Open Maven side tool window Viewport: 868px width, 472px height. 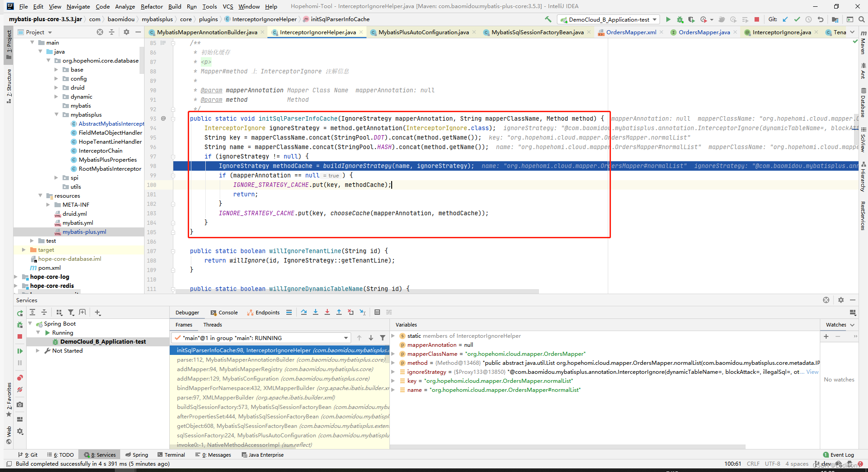863,43
